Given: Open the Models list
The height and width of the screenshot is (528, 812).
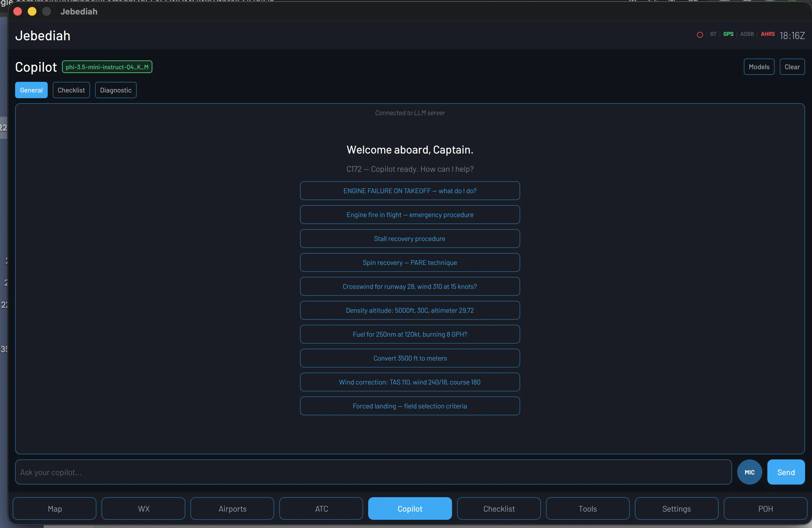Looking at the screenshot, I should [x=759, y=67].
